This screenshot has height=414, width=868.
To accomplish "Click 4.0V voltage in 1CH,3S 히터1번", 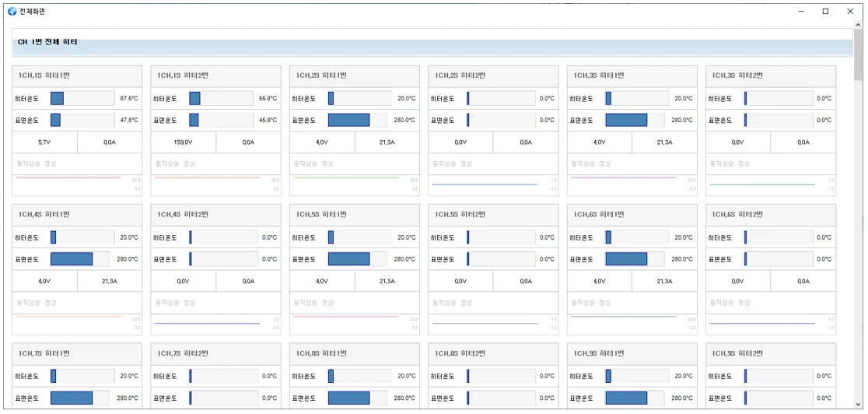I will coord(599,142).
